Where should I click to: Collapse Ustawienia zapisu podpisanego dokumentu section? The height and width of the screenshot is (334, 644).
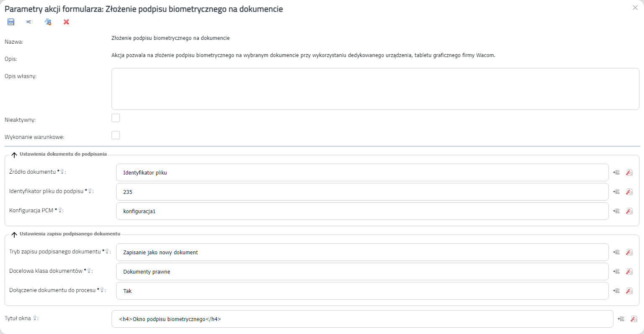pyautogui.click(x=14, y=235)
